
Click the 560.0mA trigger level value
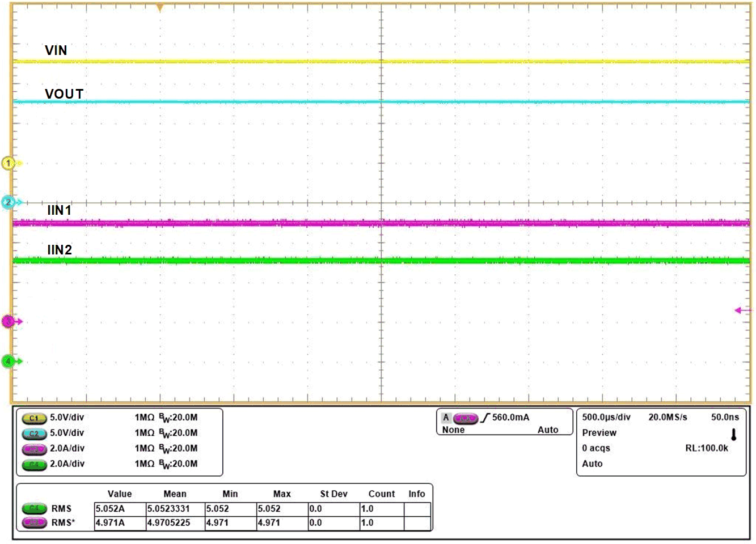pos(510,418)
